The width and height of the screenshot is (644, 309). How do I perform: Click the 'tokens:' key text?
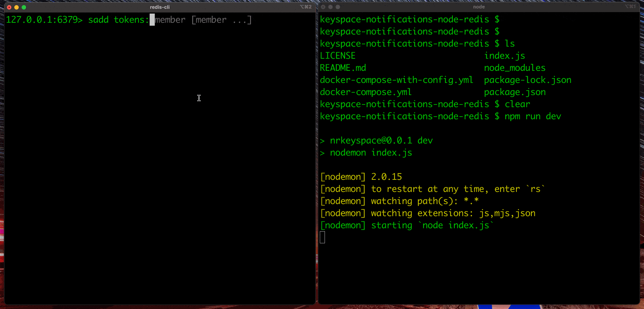[x=131, y=20]
